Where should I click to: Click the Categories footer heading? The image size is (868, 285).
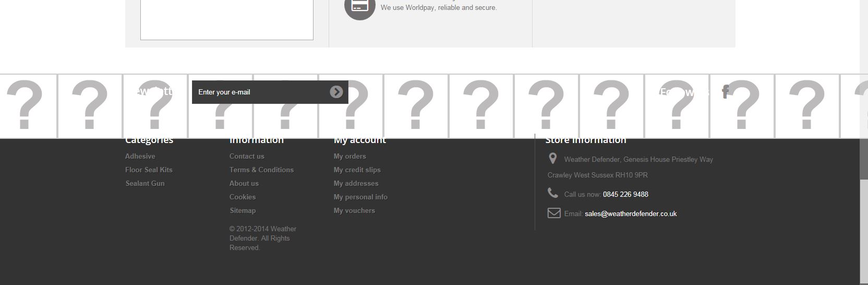click(x=149, y=141)
